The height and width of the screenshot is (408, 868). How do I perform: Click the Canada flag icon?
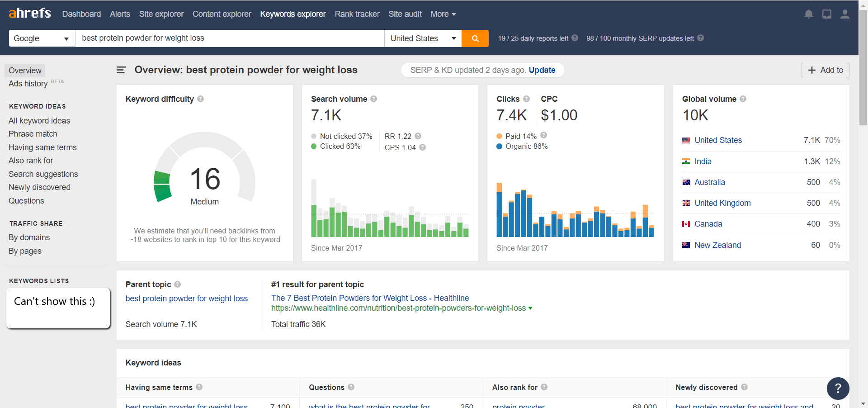pyautogui.click(x=686, y=224)
